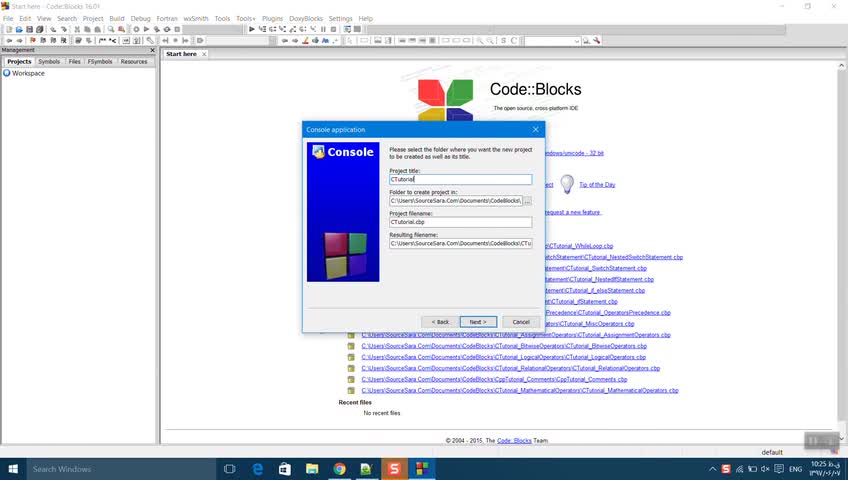Open the wxSmith menu

(196, 18)
